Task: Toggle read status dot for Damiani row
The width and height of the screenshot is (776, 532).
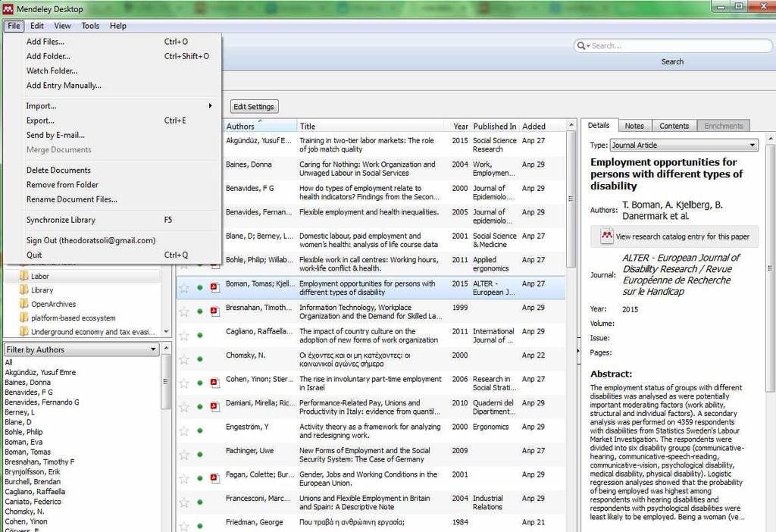Action: (200, 407)
